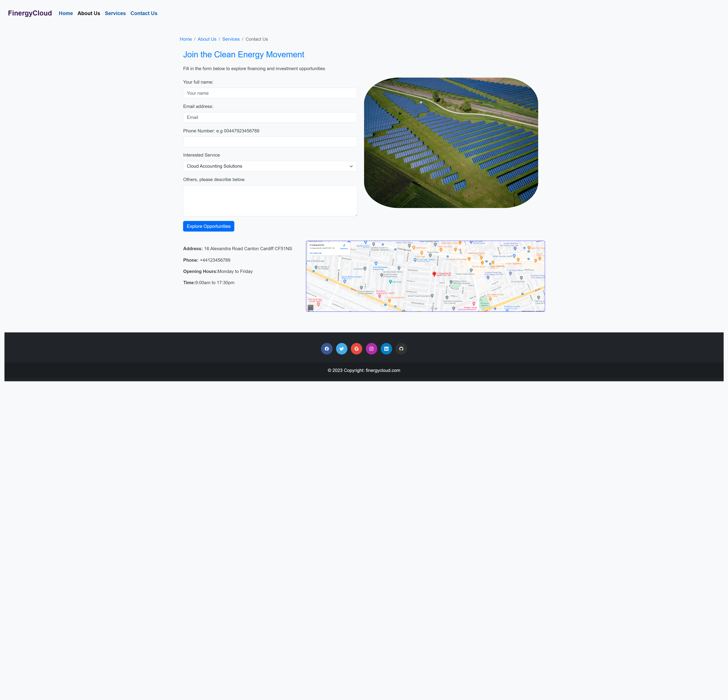
Task: Open the Twitter social icon
Action: 341,349
